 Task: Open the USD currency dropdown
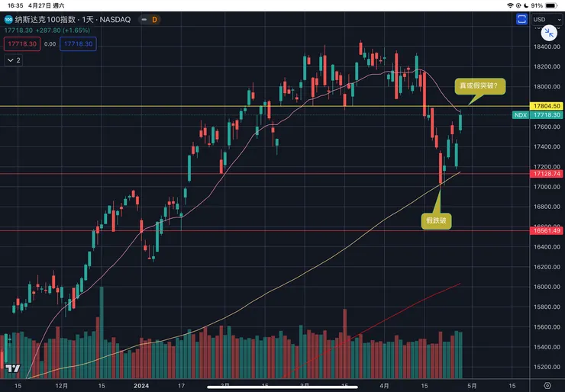pyautogui.click(x=544, y=19)
